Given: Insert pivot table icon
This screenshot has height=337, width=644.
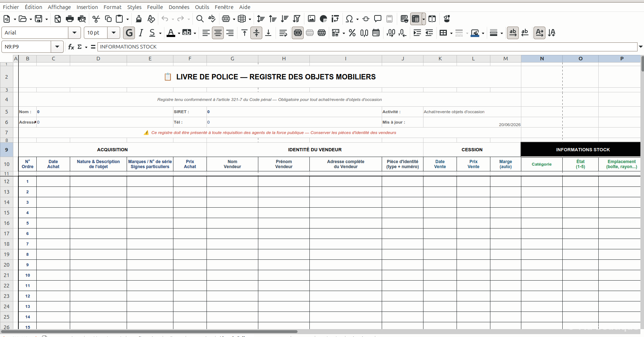Looking at the screenshot, I should click(335, 19).
